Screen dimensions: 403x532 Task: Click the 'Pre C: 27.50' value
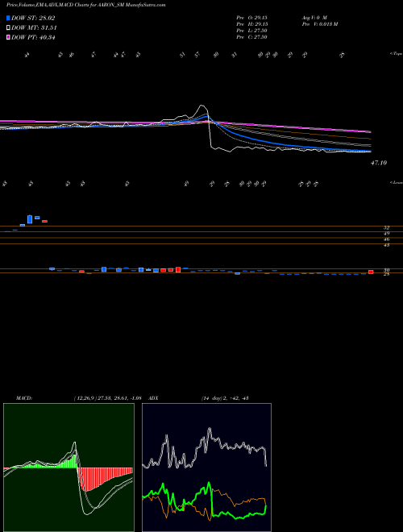click(252, 37)
